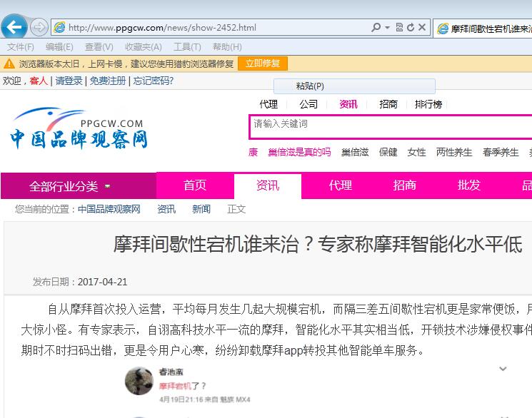Open the hot keyword 巢倍滋
532x418 pixels.
tap(355, 152)
